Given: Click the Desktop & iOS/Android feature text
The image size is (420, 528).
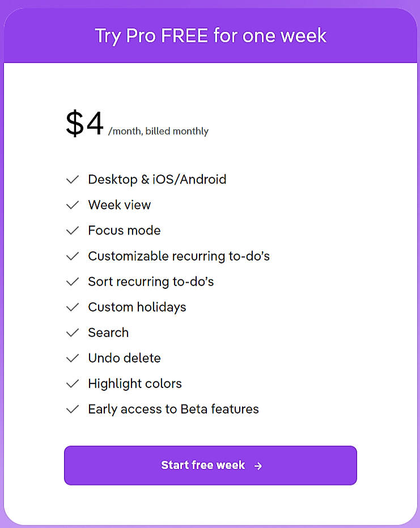Looking at the screenshot, I should [157, 179].
